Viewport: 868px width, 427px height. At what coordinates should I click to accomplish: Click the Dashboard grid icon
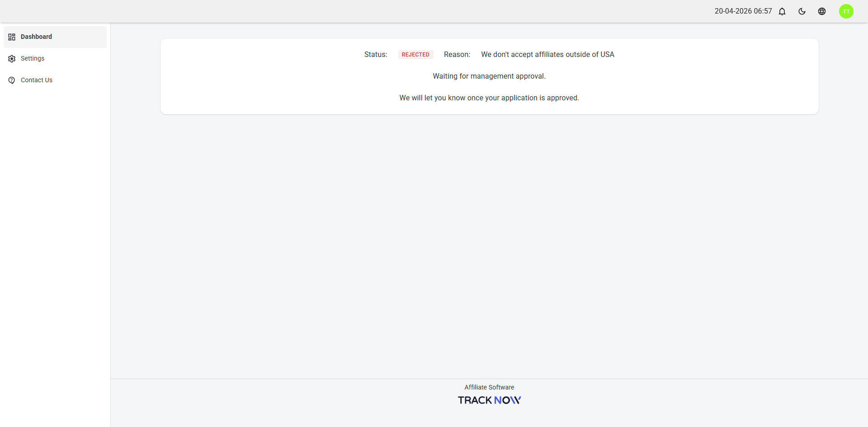pyautogui.click(x=12, y=37)
